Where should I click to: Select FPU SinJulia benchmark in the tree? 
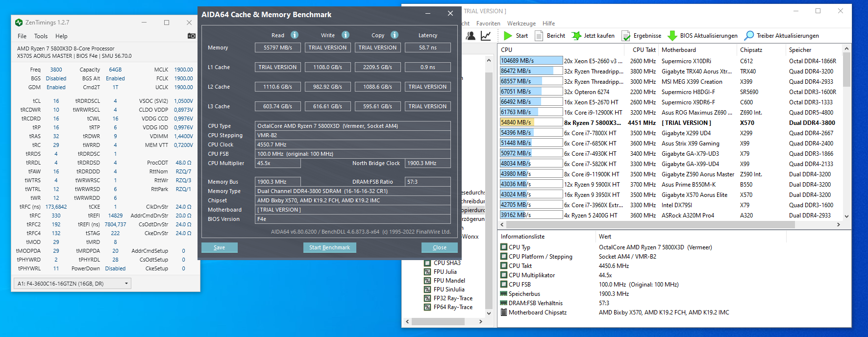pos(449,289)
